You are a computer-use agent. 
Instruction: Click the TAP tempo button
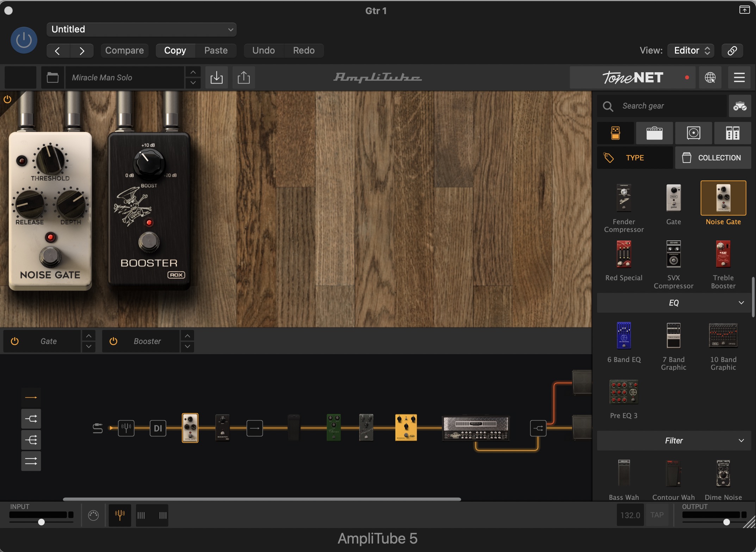(x=657, y=515)
